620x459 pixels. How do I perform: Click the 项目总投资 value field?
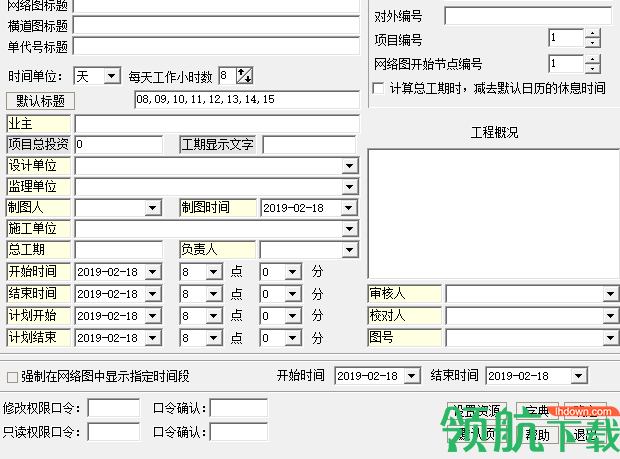[x=119, y=145]
